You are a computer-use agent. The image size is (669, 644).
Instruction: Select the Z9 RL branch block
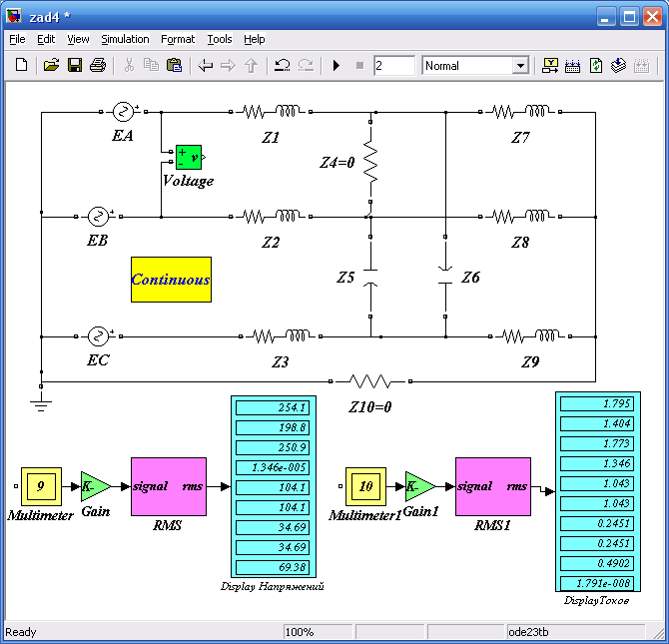(530, 336)
